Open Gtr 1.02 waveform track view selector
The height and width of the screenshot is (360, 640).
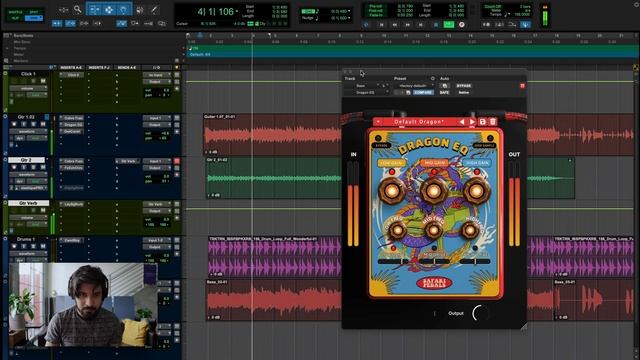pyautogui.click(x=28, y=131)
